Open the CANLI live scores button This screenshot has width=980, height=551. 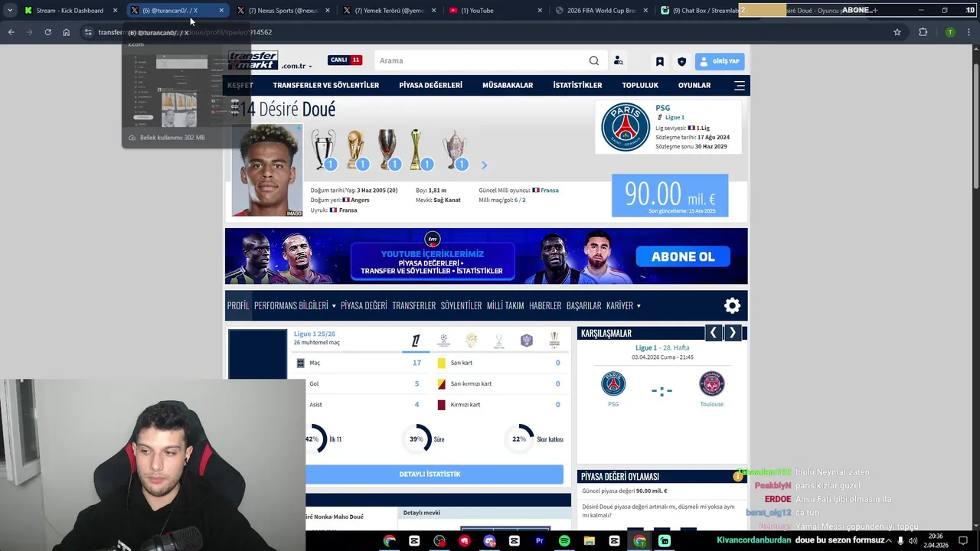pyautogui.click(x=345, y=60)
